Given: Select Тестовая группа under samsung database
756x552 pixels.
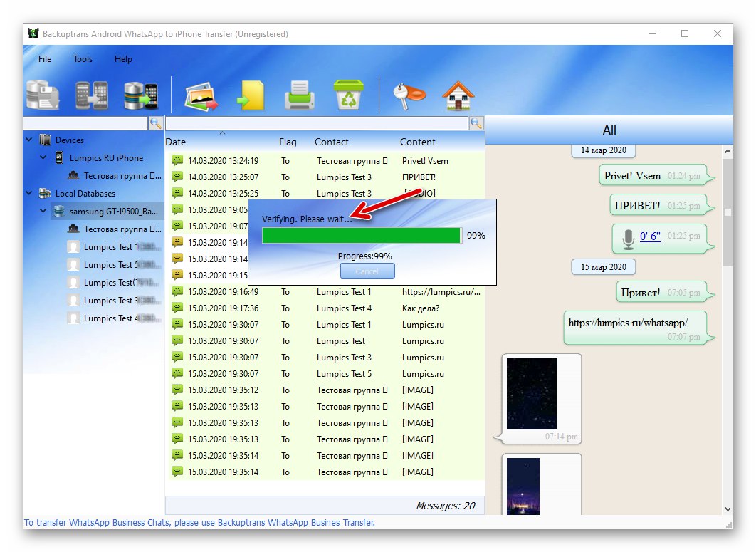Looking at the screenshot, I should [x=115, y=229].
